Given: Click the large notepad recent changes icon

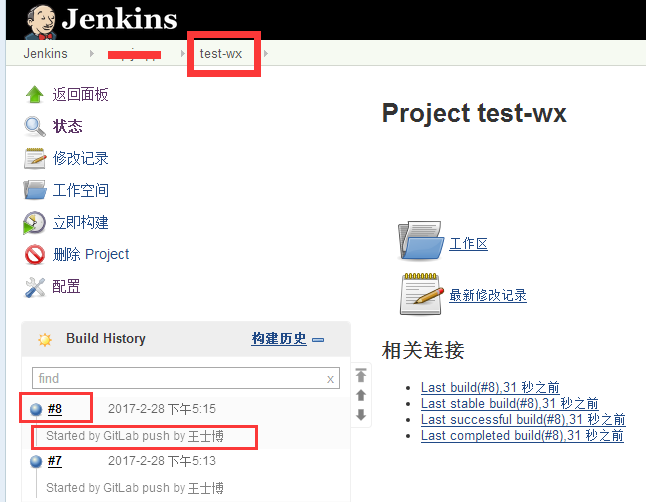Looking at the screenshot, I should coord(421,294).
